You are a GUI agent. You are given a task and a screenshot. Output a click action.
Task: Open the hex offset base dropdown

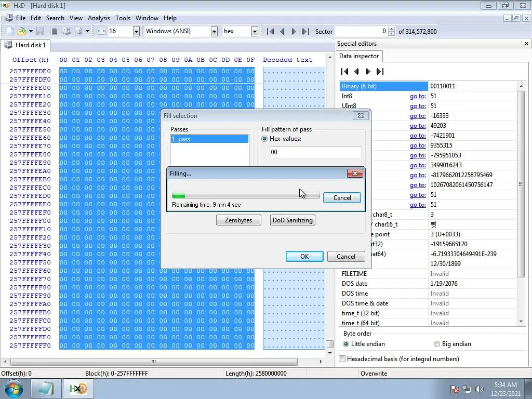pyautogui.click(x=255, y=32)
